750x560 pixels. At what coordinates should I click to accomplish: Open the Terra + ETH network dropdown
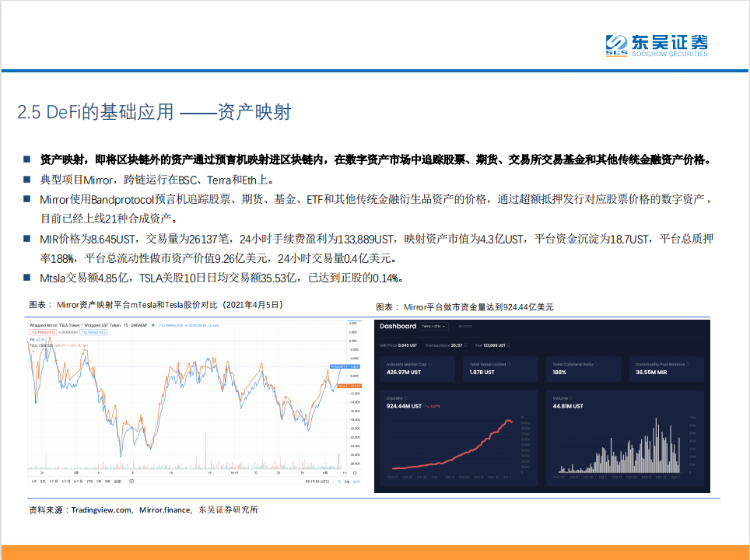(433, 327)
